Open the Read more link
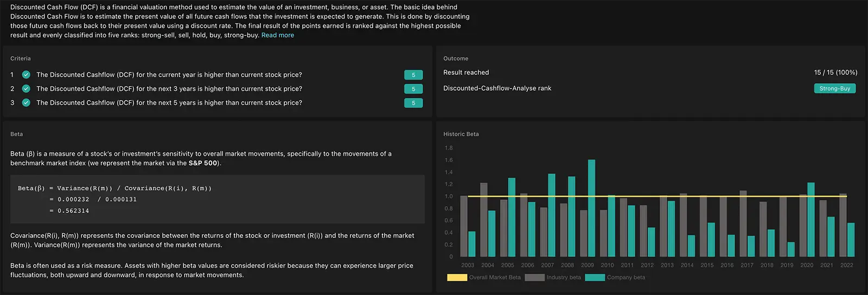This screenshot has height=295, width=868. tap(278, 35)
